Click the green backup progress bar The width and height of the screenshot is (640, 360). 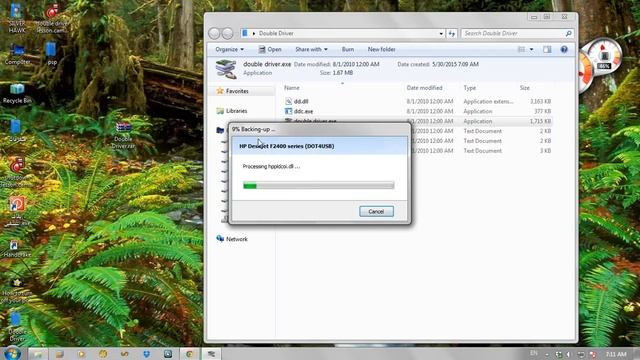coord(318,186)
